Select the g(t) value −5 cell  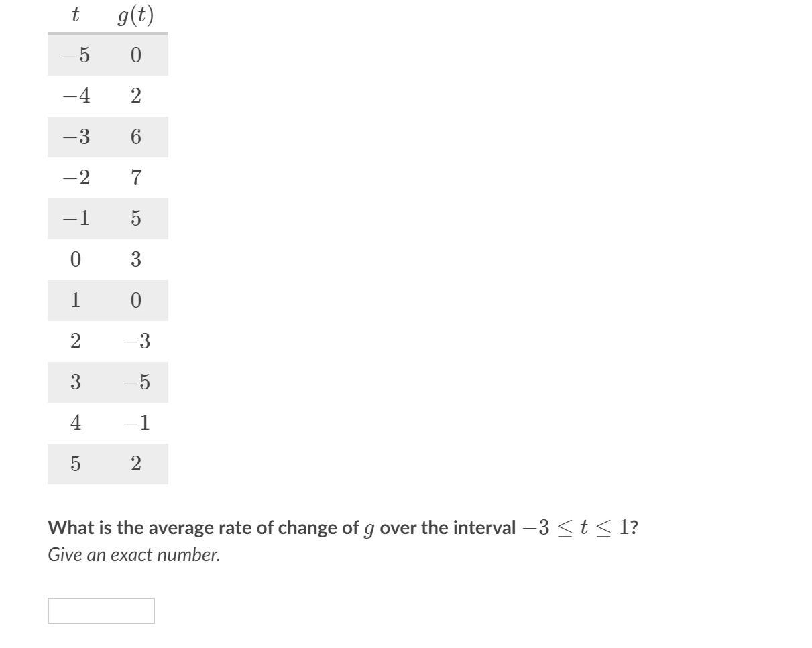click(135, 382)
